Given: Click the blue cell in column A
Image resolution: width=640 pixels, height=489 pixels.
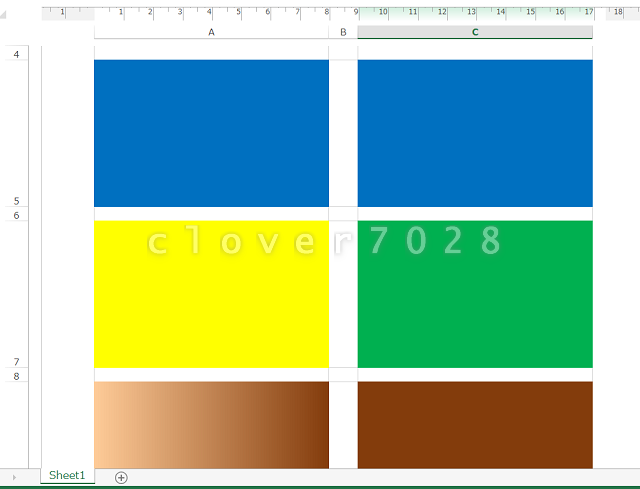Looking at the screenshot, I should 211,133.
